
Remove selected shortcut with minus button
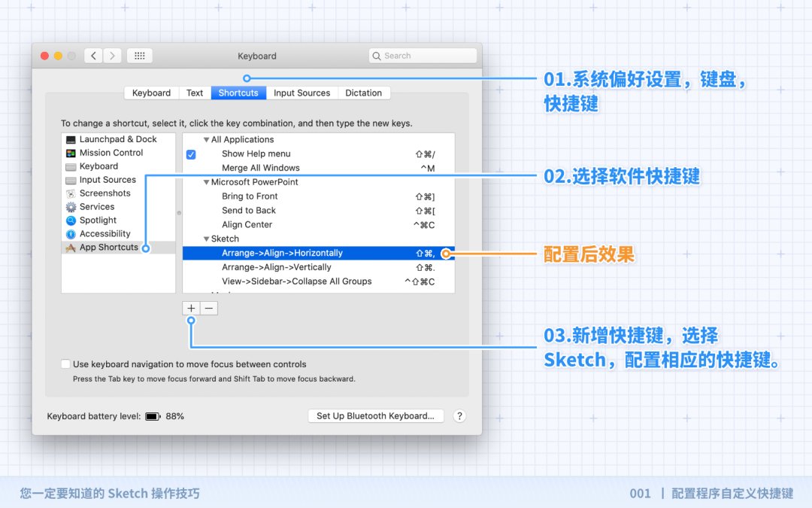click(x=209, y=308)
